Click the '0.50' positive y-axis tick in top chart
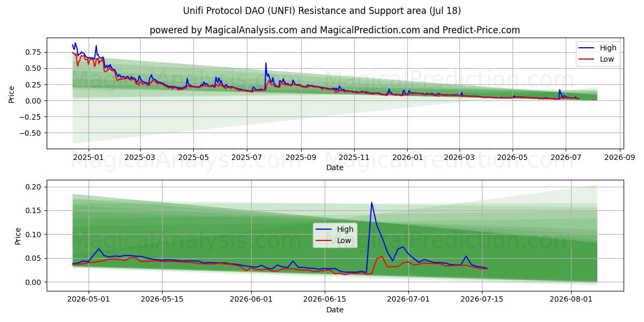 [34, 68]
